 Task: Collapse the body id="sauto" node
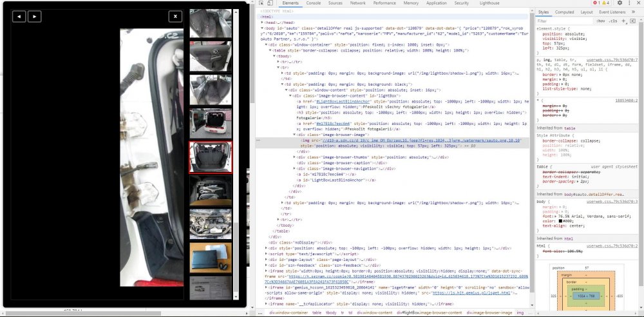(263, 28)
